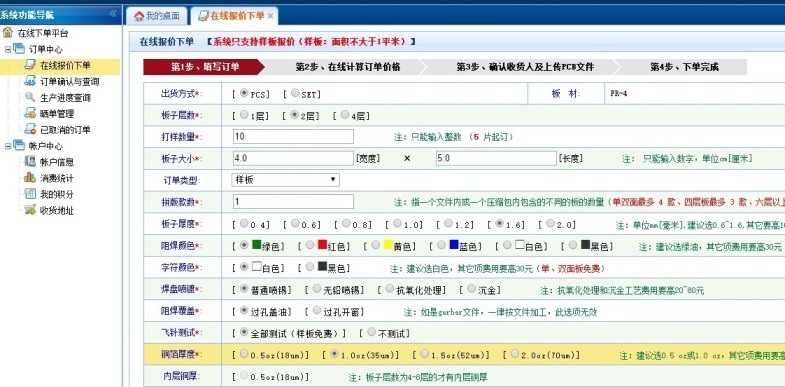This screenshot has width=785, height=387.
Task: Click the 帐户信息 icon in sidebar
Action: pyautogui.click(x=30, y=162)
